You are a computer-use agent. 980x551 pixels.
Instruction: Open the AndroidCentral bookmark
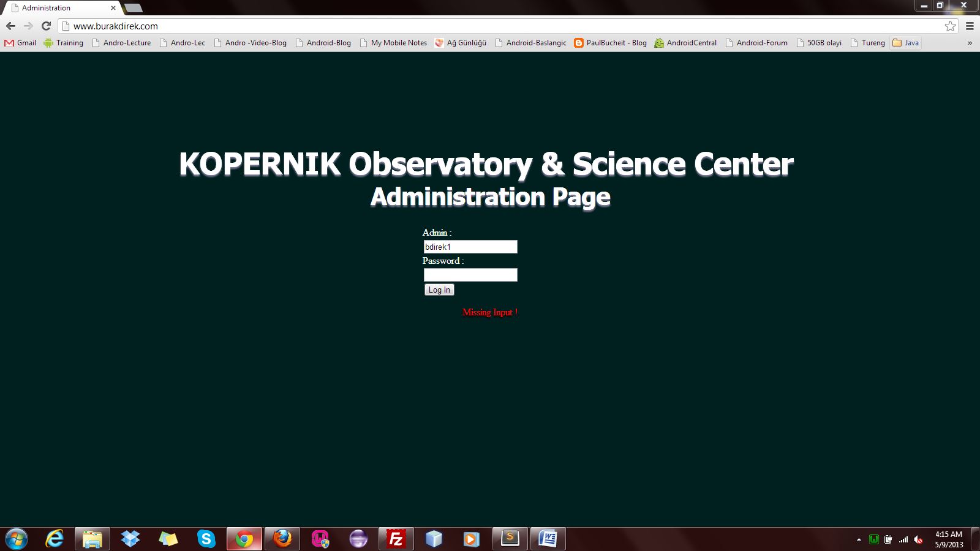685,43
